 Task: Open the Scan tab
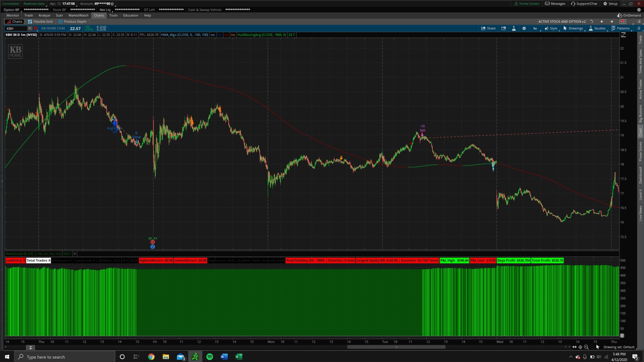[x=59, y=15]
